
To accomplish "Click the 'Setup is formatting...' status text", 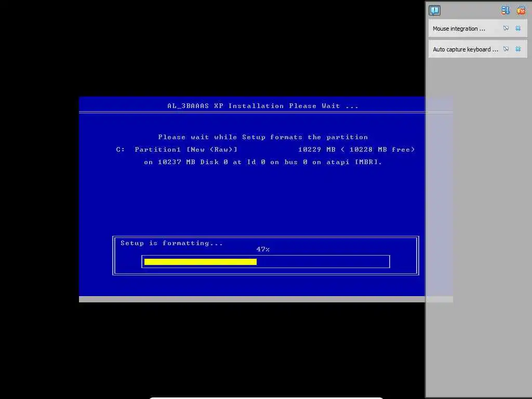I will [171, 243].
